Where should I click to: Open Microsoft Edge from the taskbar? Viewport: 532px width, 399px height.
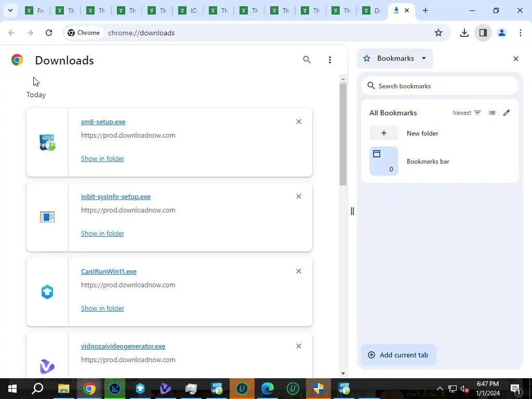pos(268,389)
